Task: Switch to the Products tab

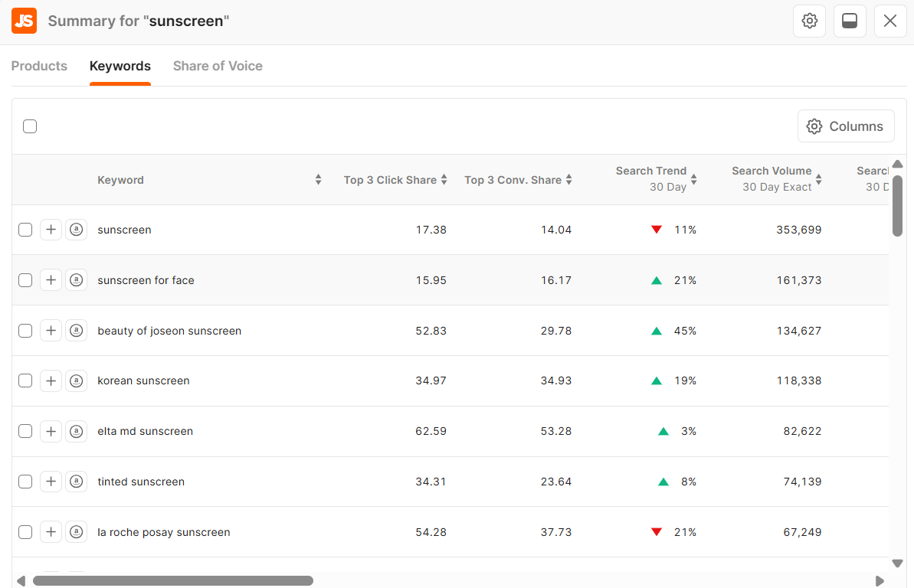Action: tap(39, 66)
